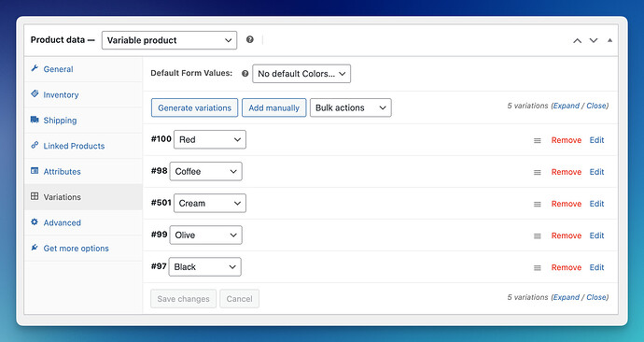The height and width of the screenshot is (342, 644).
Task: Edit the Red variation
Action: point(596,140)
